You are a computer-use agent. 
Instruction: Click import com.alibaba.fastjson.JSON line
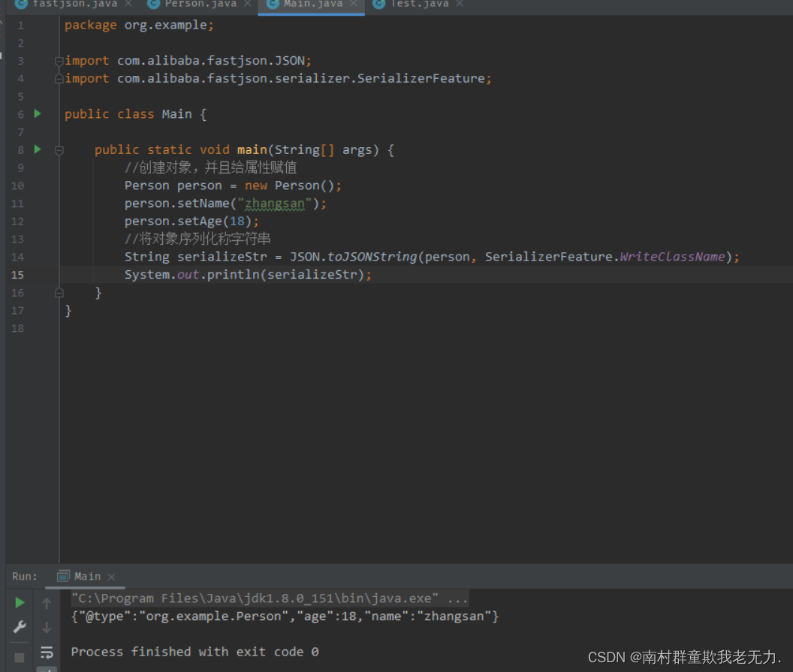[188, 61]
